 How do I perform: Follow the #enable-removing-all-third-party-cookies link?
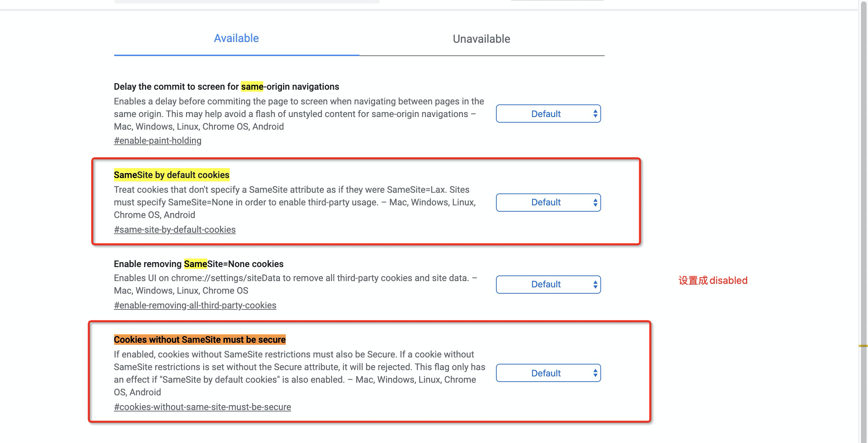point(195,305)
